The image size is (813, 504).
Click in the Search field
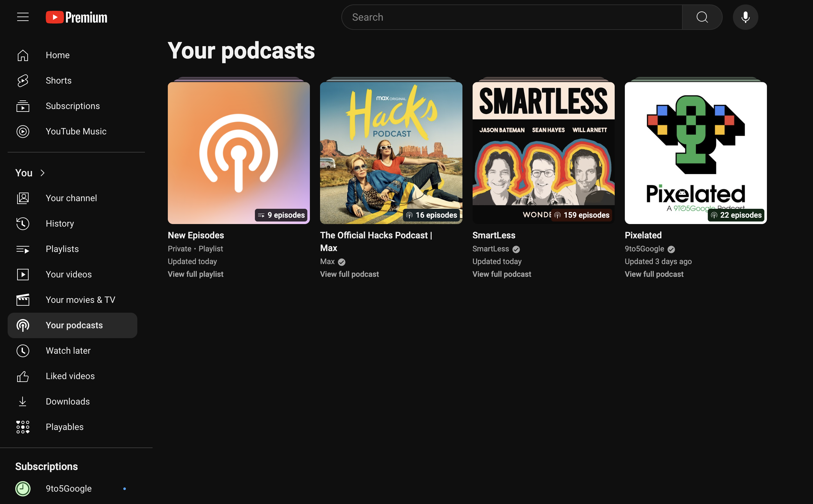(x=512, y=17)
